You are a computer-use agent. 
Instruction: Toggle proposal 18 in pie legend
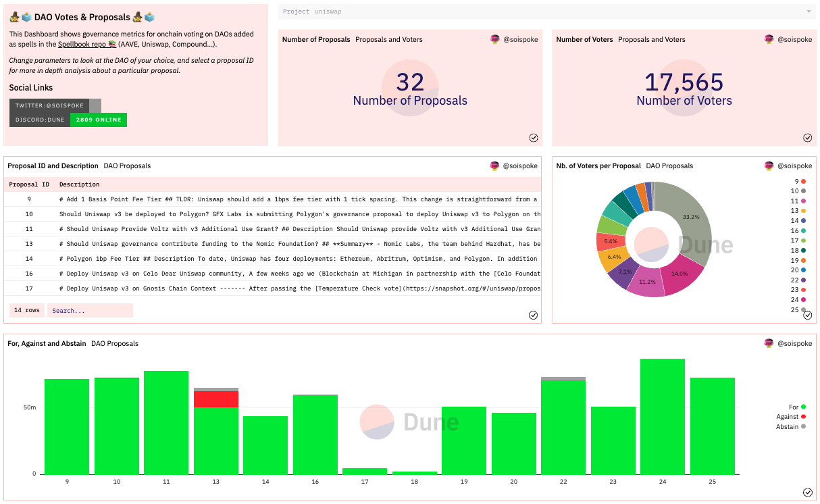[x=798, y=251]
